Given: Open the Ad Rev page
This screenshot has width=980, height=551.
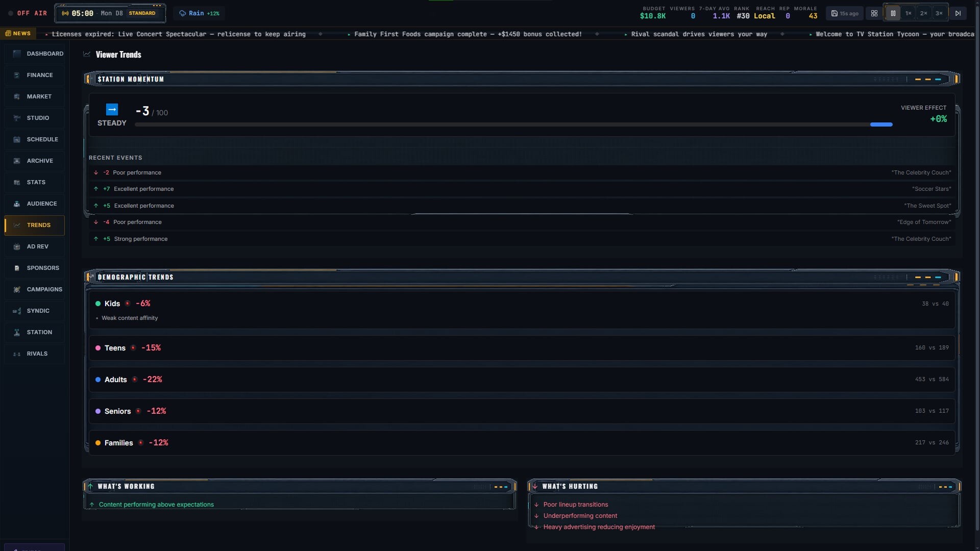Looking at the screenshot, I should [35, 246].
